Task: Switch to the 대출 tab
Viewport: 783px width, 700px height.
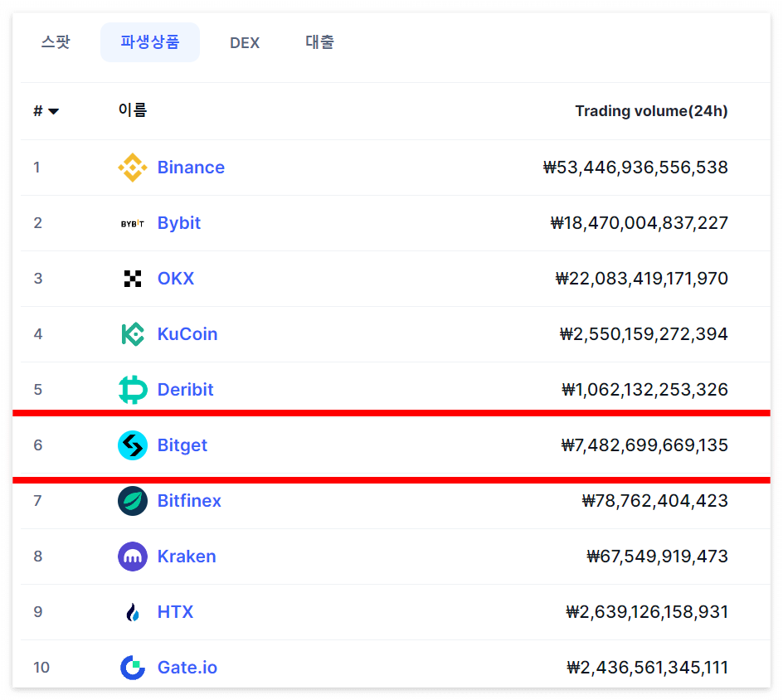Action: [x=319, y=42]
